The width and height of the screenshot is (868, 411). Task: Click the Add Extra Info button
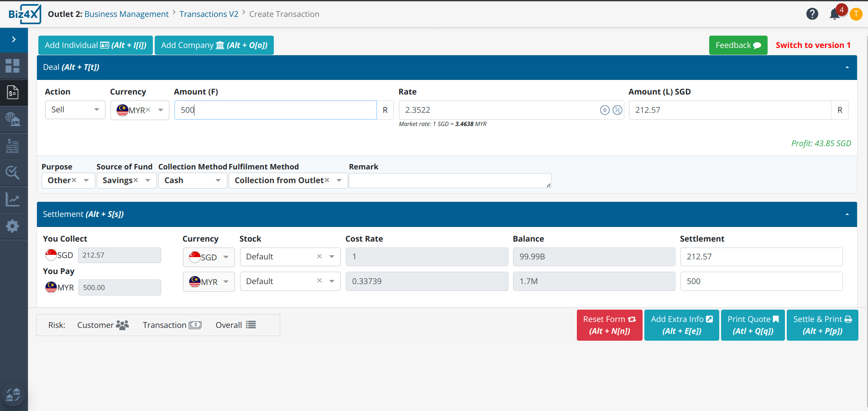(681, 325)
